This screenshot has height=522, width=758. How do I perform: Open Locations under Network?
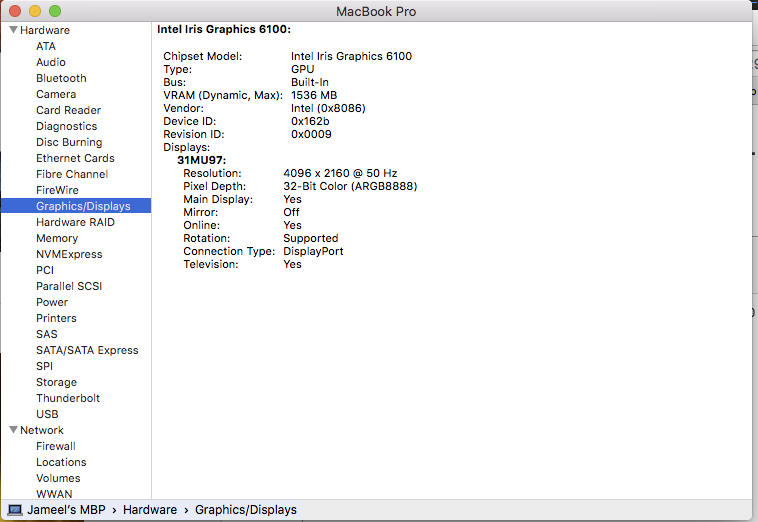tap(61, 462)
